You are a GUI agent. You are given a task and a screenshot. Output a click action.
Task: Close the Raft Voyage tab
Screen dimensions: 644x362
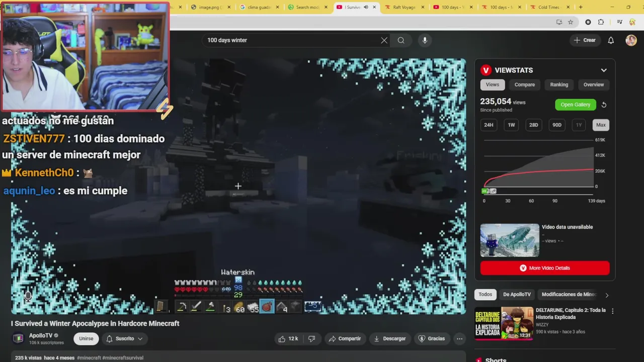(x=423, y=7)
